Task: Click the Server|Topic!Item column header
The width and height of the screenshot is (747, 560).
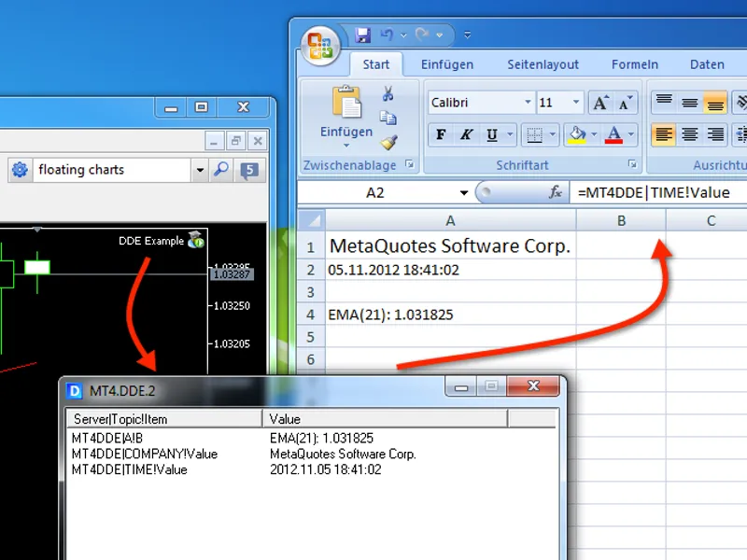Action: tap(164, 418)
